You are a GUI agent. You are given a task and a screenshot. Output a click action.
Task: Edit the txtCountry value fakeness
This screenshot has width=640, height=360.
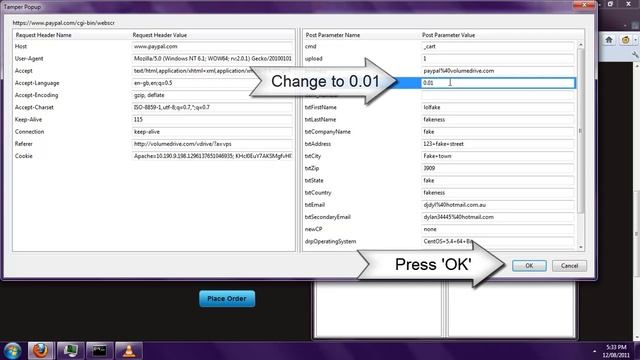498,193
